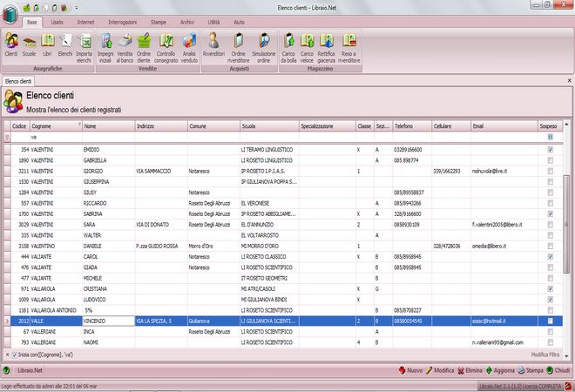Click the Modifica Filtro link
The image size is (575, 392).
(545, 355)
